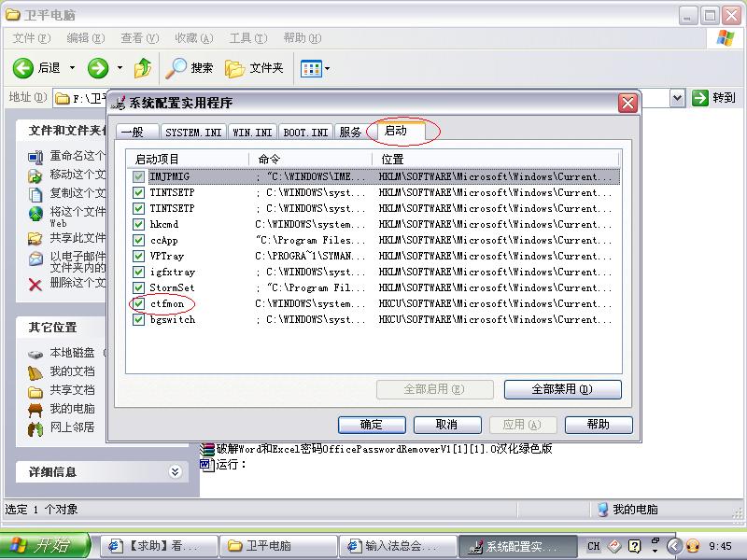Uncheck the igfxtray startup checkbox
Screen dimensions: 747x560
click(138, 272)
